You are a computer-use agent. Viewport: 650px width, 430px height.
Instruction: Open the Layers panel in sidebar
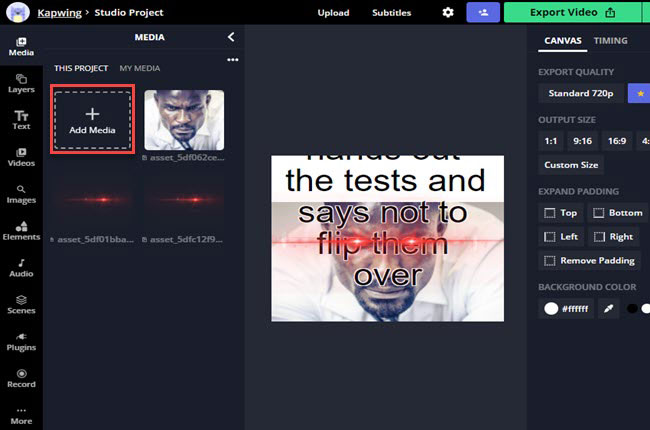coord(21,83)
